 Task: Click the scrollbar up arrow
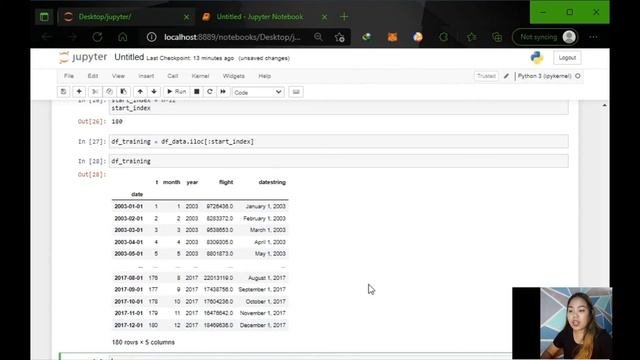604,106
